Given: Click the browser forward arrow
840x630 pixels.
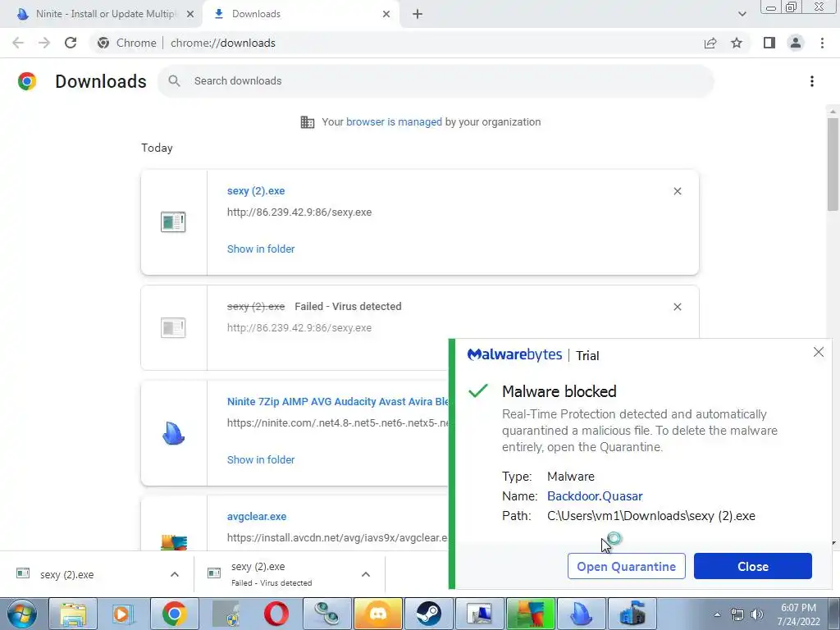Looking at the screenshot, I should [x=44, y=43].
